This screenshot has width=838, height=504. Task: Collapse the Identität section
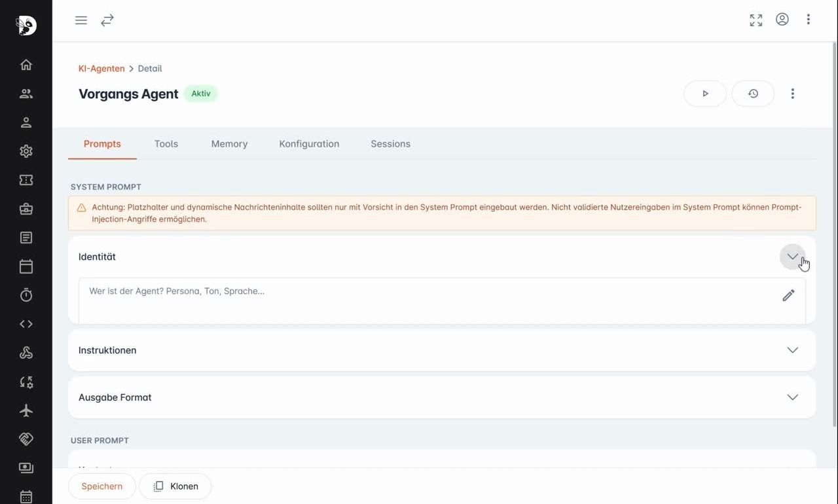tap(792, 257)
